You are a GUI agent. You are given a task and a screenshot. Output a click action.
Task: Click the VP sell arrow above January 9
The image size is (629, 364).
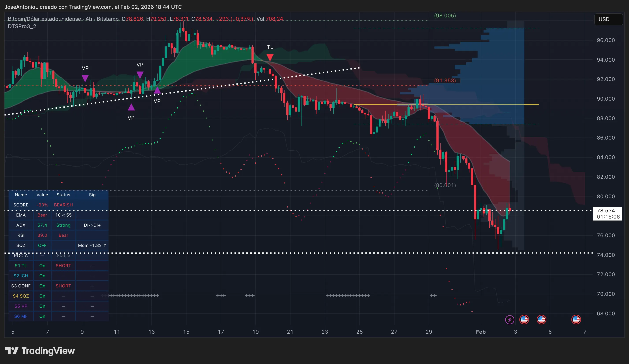85,78
